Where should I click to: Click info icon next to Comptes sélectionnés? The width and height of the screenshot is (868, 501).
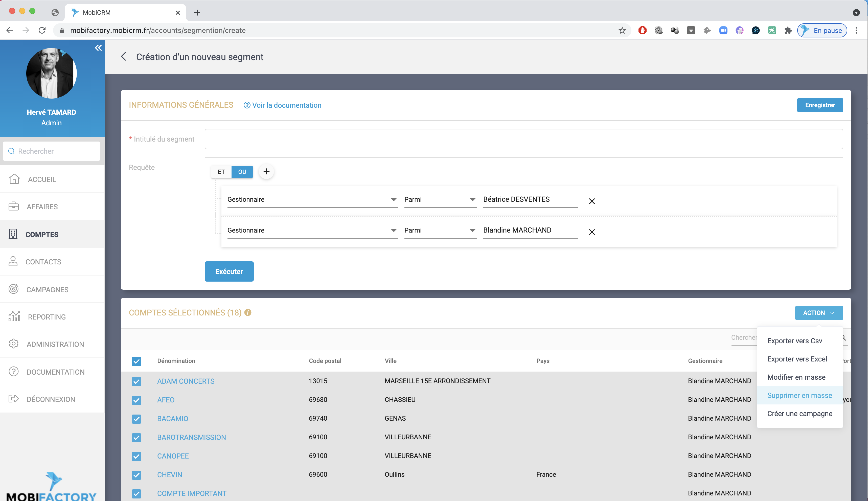click(x=248, y=312)
